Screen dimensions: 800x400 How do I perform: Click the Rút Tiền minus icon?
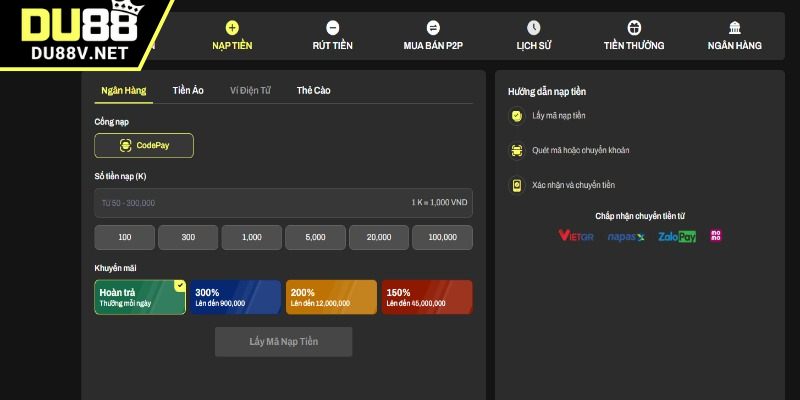pyautogui.click(x=332, y=28)
